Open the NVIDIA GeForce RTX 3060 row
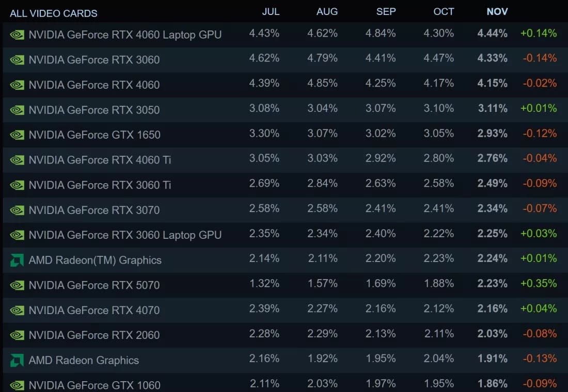Image resolution: width=568 pixels, height=392 pixels. 94,60
